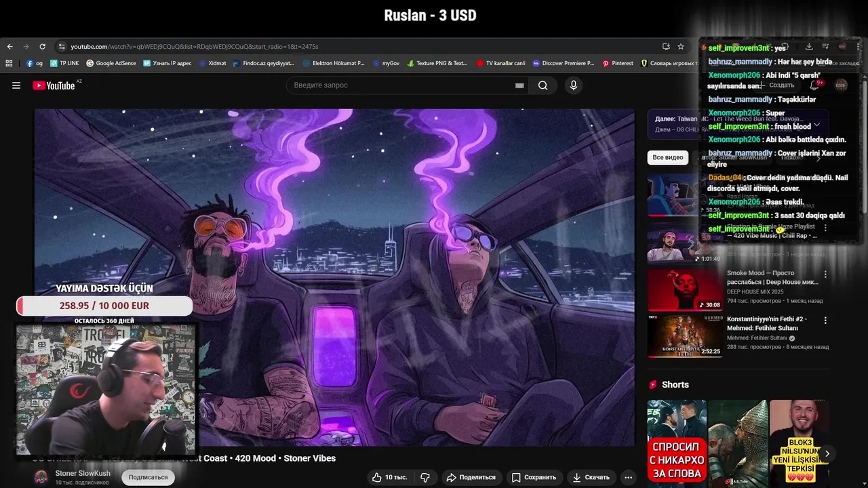This screenshot has height=488, width=868.
Task: Bookmark this page with the star icon
Action: coord(681,47)
